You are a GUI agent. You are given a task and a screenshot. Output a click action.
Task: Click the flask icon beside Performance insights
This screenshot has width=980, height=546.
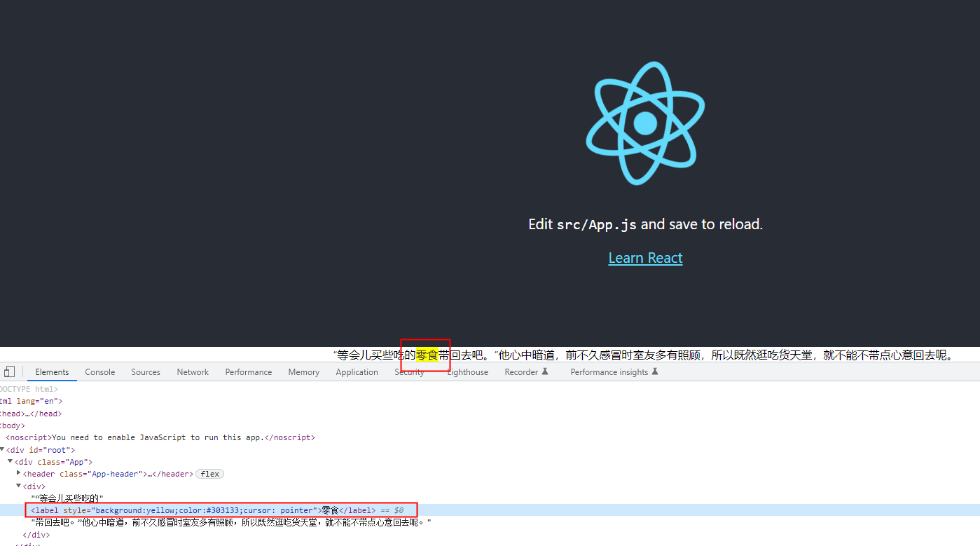tap(655, 371)
